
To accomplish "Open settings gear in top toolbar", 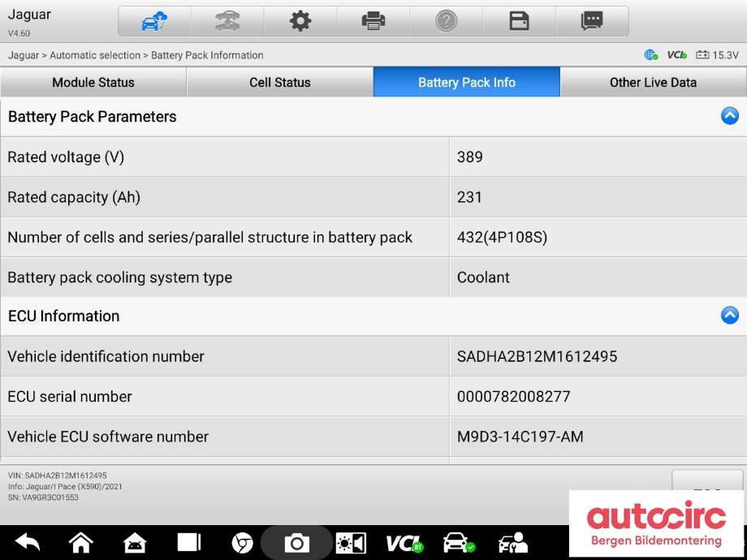I will [300, 21].
